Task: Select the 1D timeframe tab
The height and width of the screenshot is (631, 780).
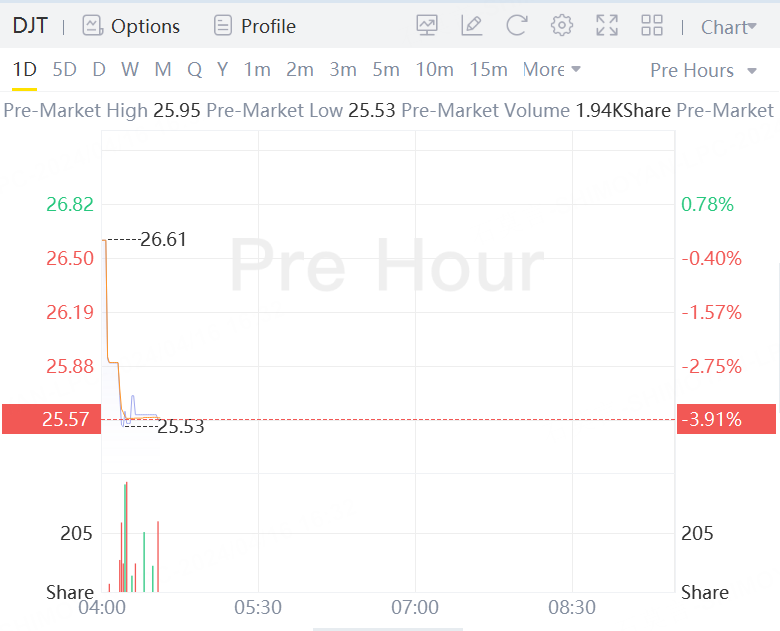Action: click(24, 69)
